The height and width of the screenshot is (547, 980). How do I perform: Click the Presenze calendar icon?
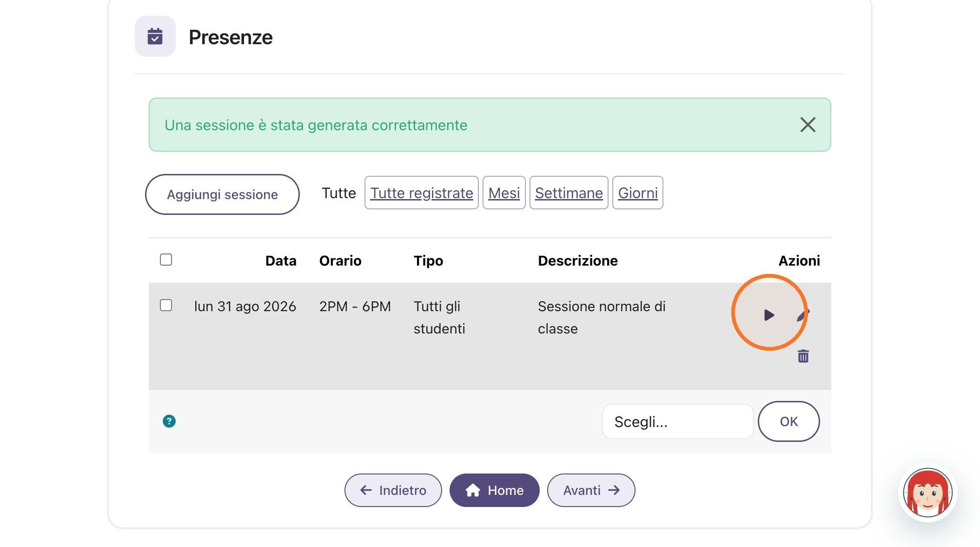pyautogui.click(x=155, y=36)
